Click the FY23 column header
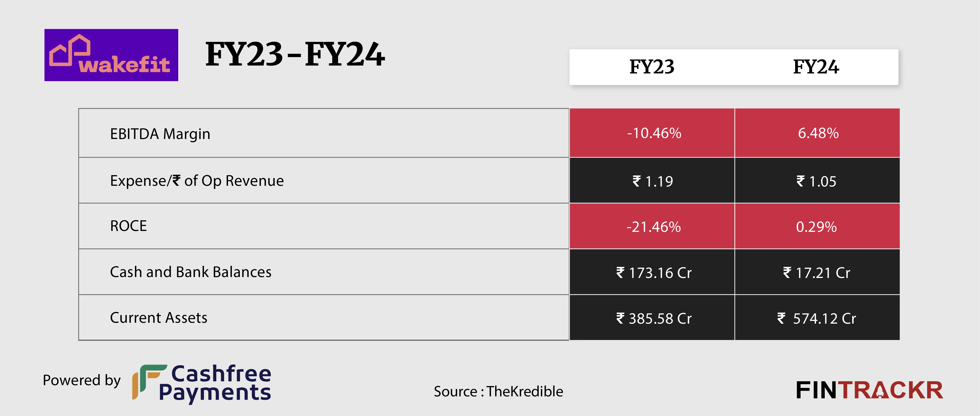The height and width of the screenshot is (416, 980). 652,67
